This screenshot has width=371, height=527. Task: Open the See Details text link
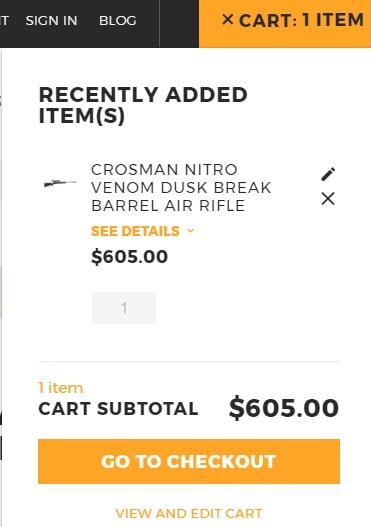(135, 231)
